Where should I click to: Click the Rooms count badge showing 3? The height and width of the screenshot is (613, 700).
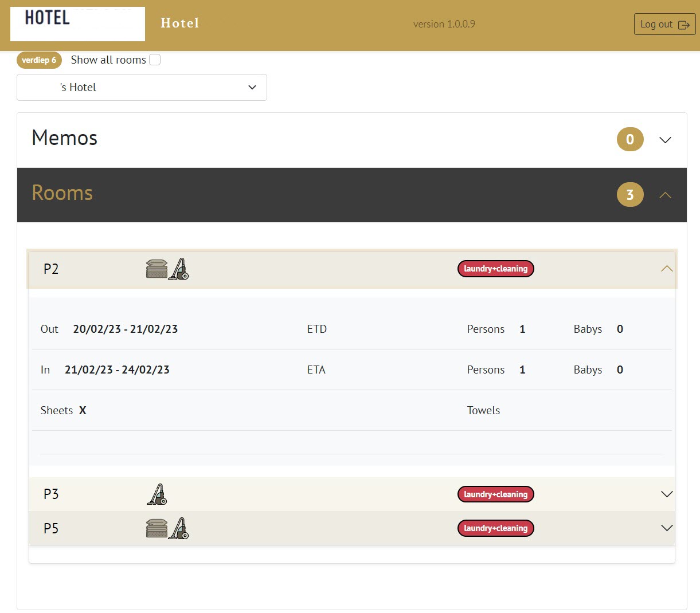629,195
